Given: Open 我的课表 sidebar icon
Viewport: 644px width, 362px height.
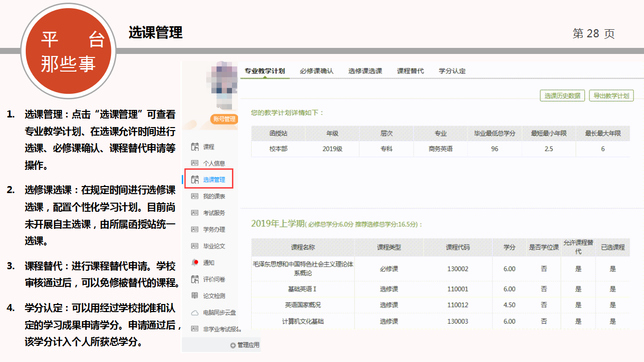Looking at the screenshot, I should pos(195,196).
